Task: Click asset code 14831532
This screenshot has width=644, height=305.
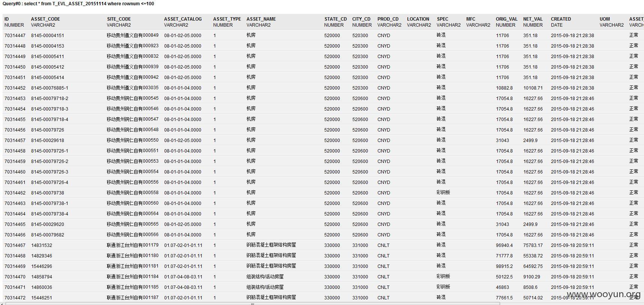Action: pos(42,245)
